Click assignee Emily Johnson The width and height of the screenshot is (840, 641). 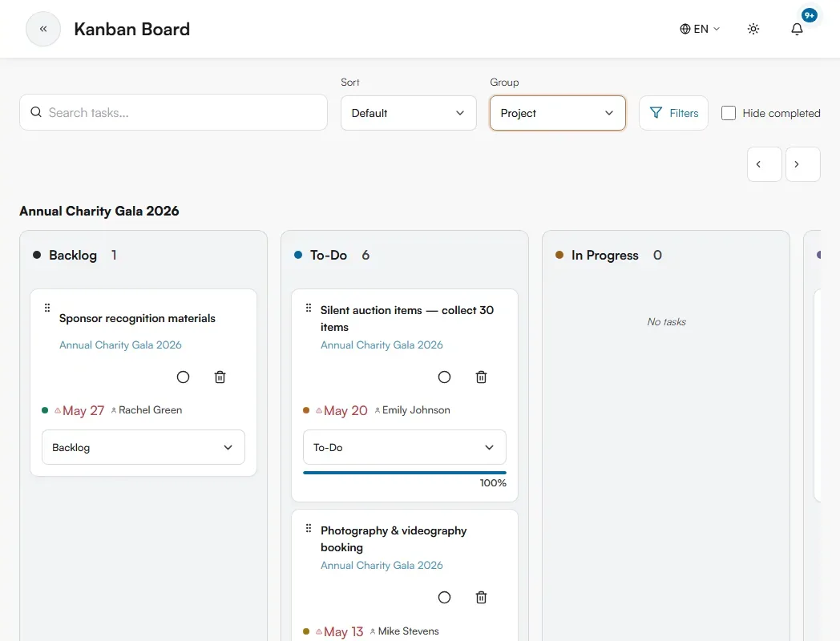click(416, 410)
